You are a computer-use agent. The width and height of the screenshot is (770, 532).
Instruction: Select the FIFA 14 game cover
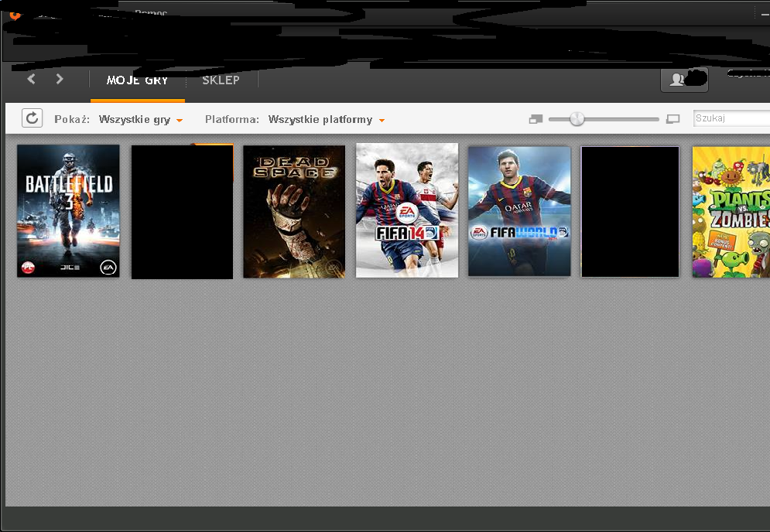[407, 210]
